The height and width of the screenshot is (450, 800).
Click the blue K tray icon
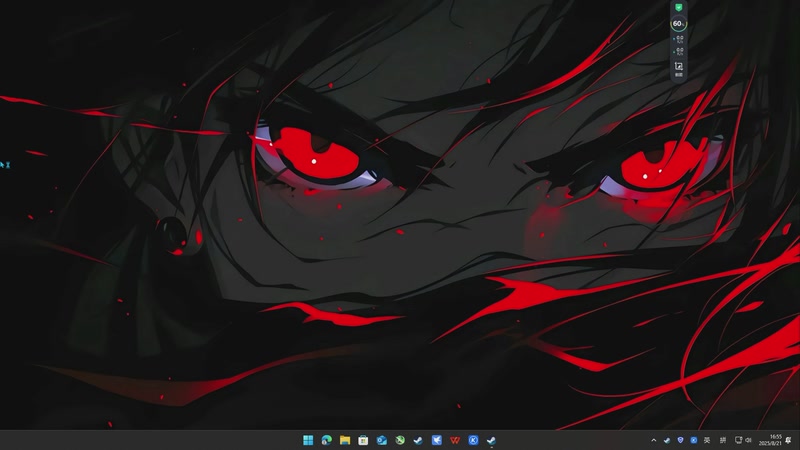click(693, 440)
